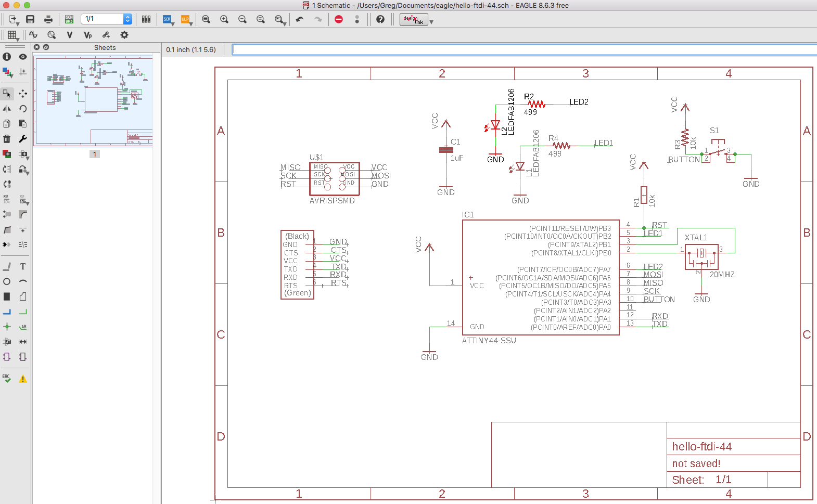The width and height of the screenshot is (817, 504).
Task: Select the Line draw tool
Action: pos(7,266)
